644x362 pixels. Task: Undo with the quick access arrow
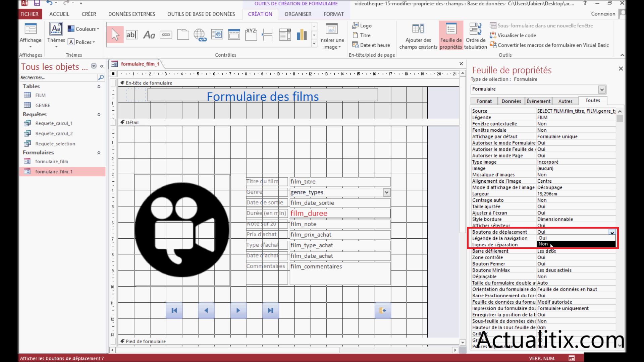49,3
